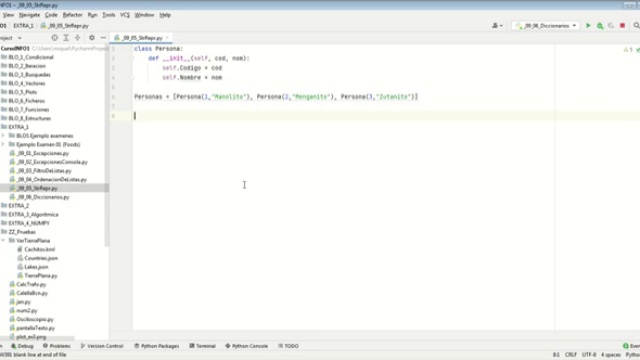Click EXTRA_1 breadcrumb in navigation bar

[23, 26]
